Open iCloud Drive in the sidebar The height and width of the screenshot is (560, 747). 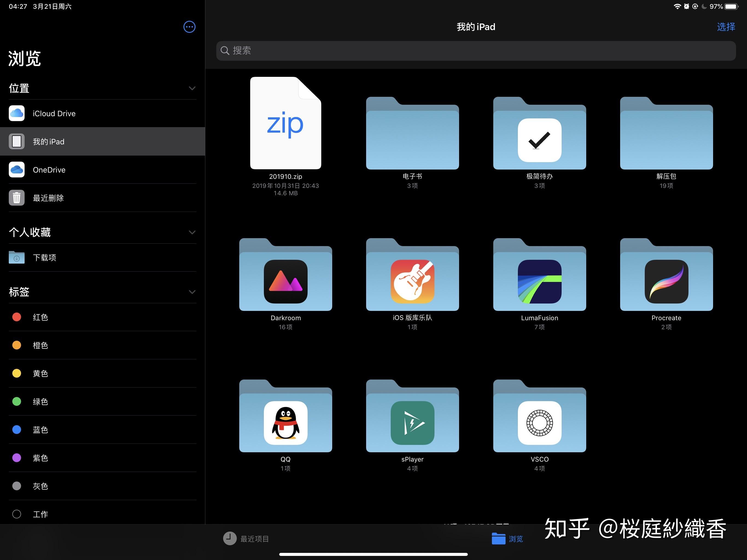point(54,113)
